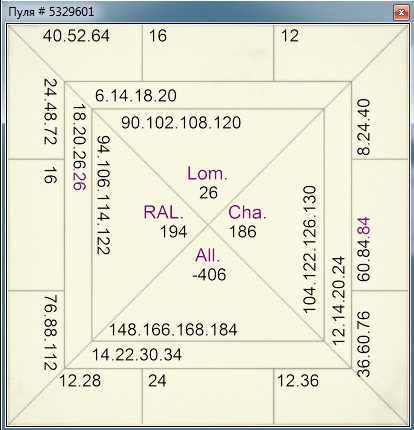Select the top cell showing 16

(x=158, y=36)
